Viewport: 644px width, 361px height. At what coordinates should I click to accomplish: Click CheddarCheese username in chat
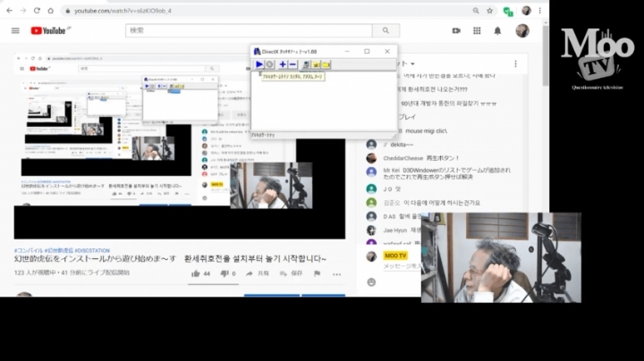402,158
